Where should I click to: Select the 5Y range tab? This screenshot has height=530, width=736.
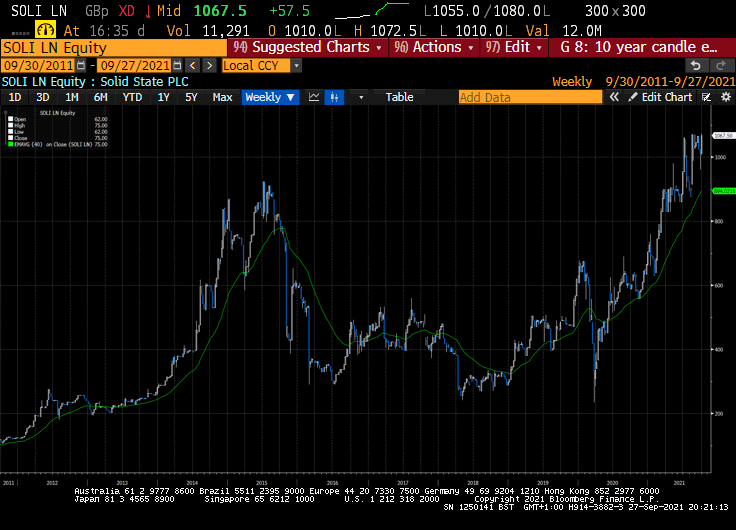point(191,97)
